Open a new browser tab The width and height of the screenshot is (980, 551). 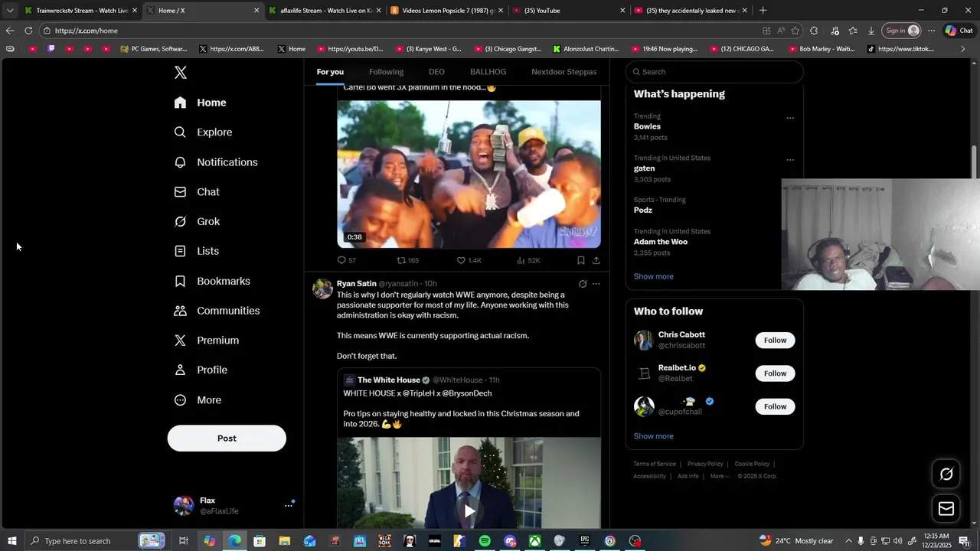point(763,11)
